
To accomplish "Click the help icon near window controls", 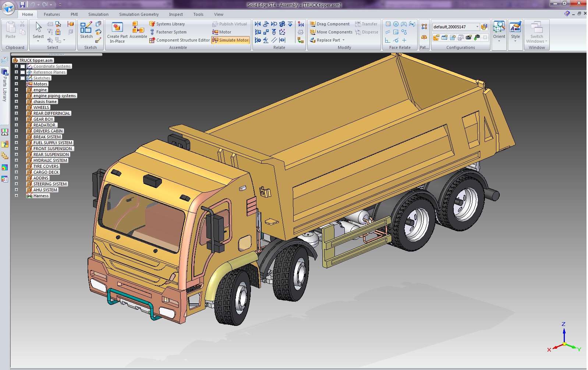I will tap(567, 14).
